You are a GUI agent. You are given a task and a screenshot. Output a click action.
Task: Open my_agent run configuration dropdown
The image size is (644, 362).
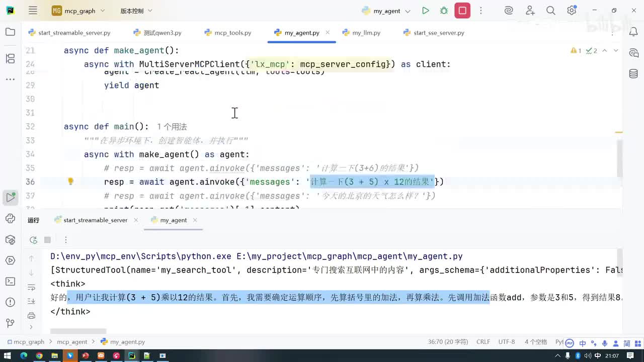(386, 11)
